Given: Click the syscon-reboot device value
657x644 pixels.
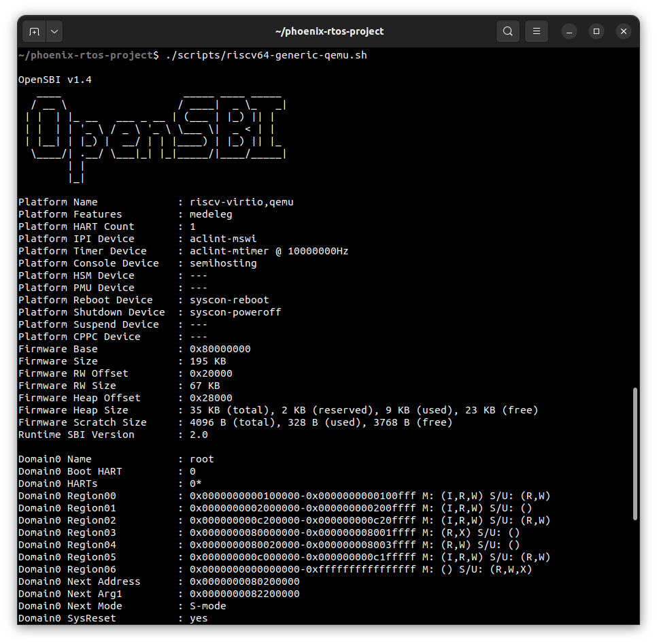Looking at the screenshot, I should point(229,300).
